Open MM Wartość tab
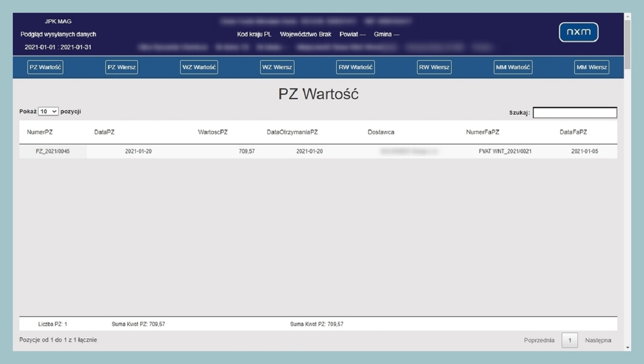The height and width of the screenshot is (364, 644). coord(513,67)
